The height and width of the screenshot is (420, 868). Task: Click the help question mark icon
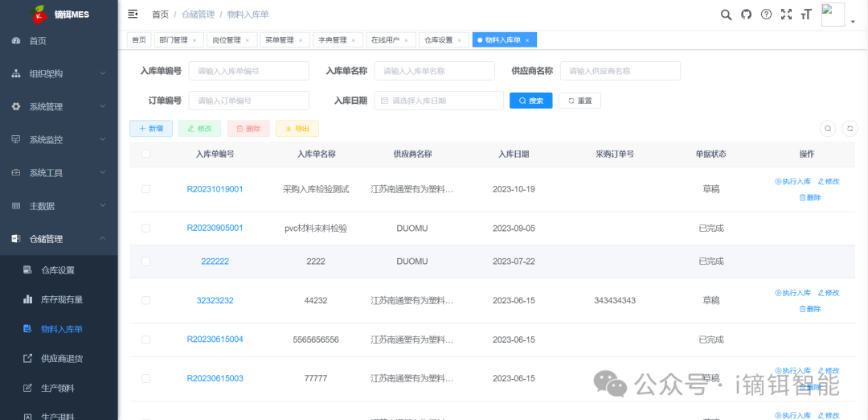click(x=766, y=14)
